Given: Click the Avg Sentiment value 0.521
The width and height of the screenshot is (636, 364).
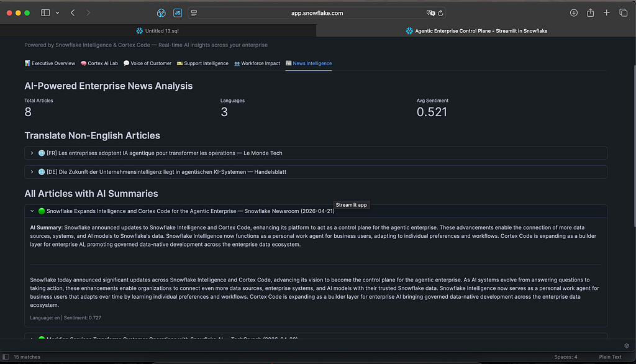Looking at the screenshot, I should pos(432,112).
